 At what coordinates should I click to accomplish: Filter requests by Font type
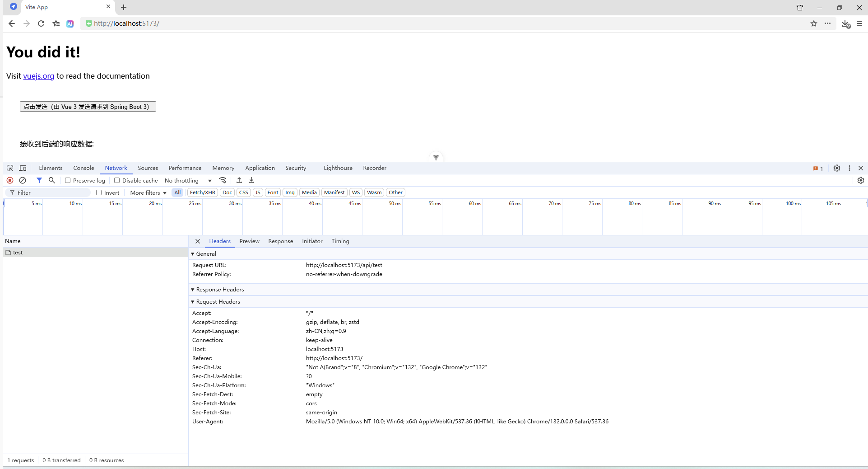(x=273, y=192)
